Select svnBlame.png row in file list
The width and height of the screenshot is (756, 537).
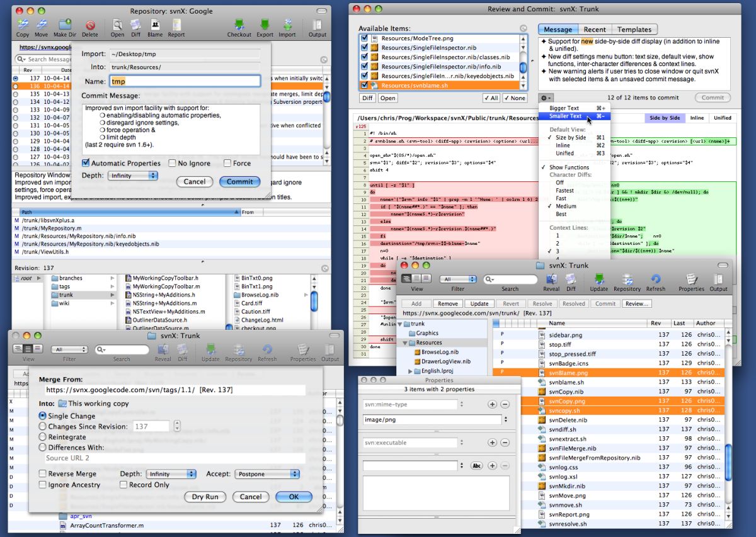[609, 373]
